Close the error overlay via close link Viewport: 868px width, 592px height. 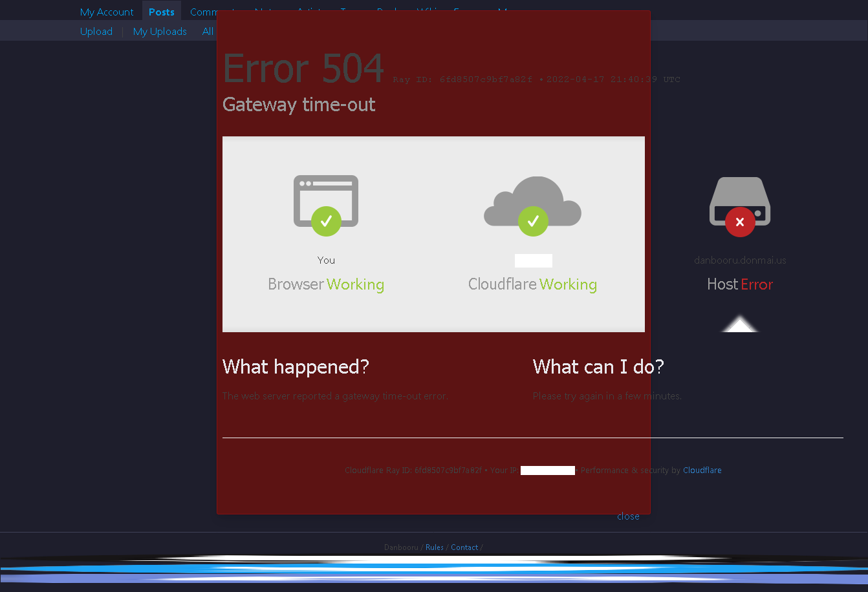click(628, 516)
